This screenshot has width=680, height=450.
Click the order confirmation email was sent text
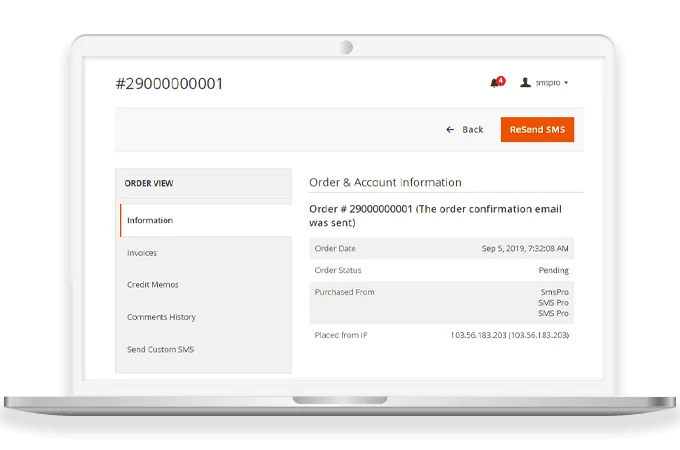435,216
